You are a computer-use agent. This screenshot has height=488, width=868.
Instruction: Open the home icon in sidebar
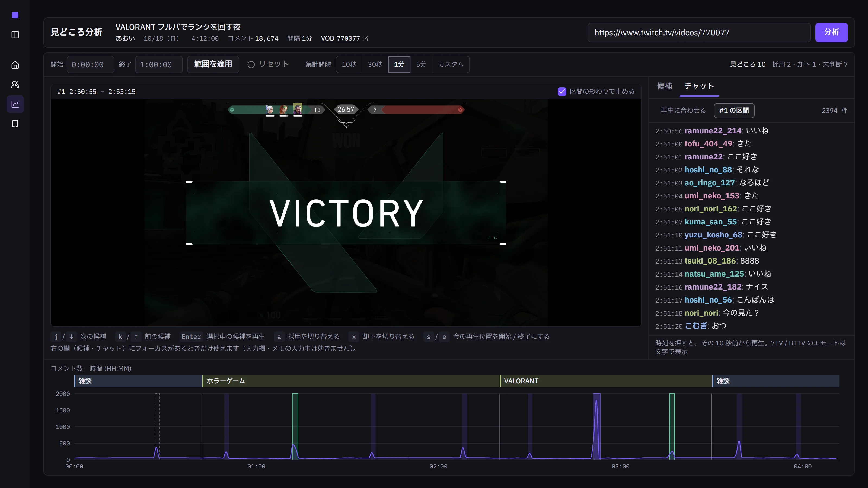[x=15, y=65]
